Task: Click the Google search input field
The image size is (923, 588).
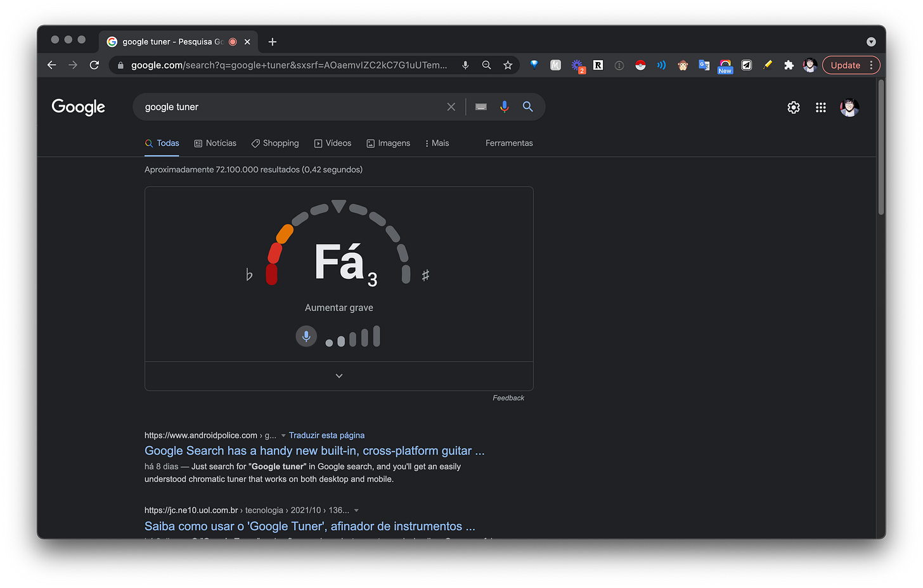Action: pos(292,107)
